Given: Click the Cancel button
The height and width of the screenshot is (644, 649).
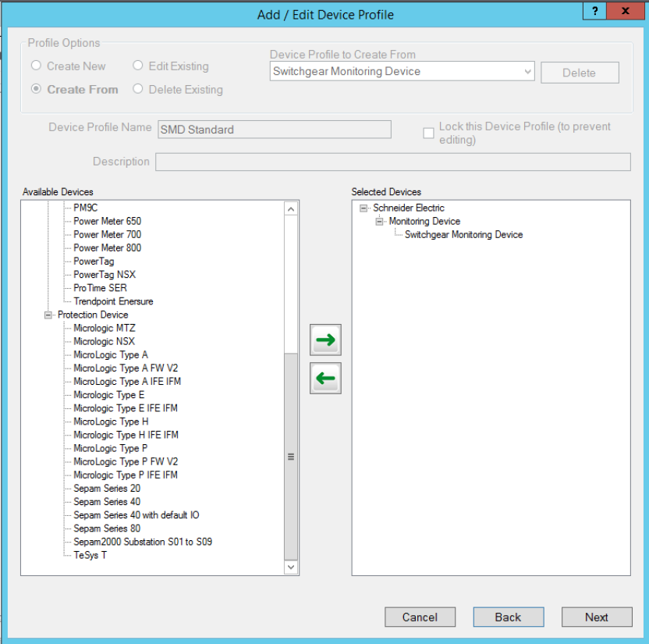Looking at the screenshot, I should click(x=420, y=617).
